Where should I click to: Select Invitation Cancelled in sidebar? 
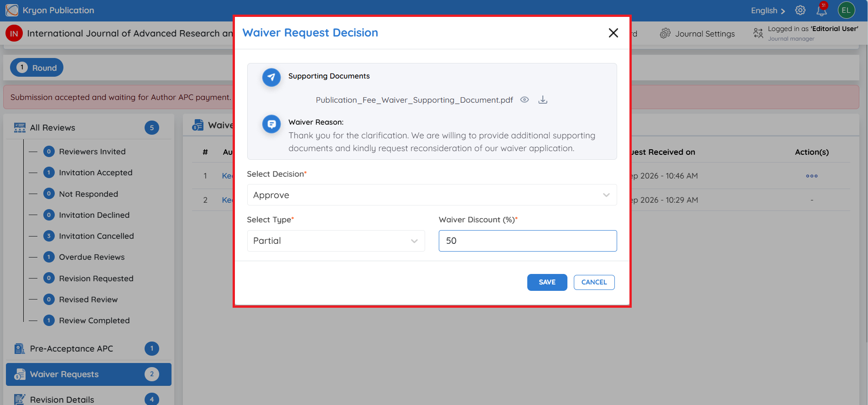point(96,236)
